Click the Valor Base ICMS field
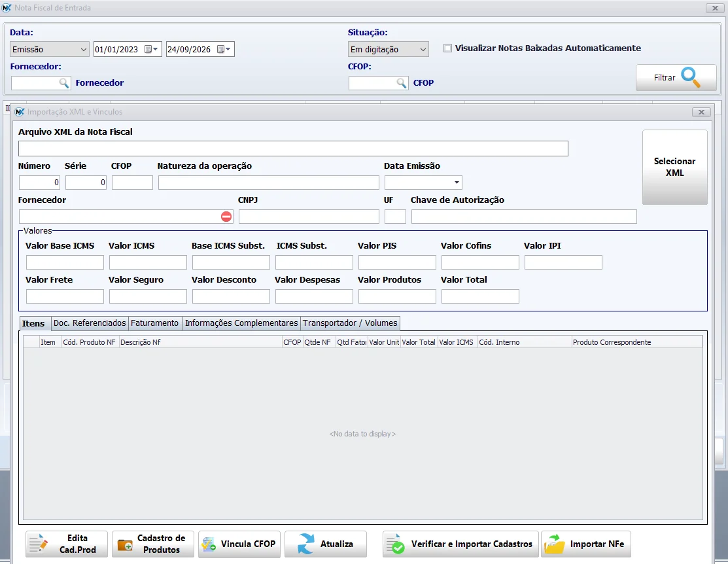This screenshot has height=564, width=728. click(65, 262)
